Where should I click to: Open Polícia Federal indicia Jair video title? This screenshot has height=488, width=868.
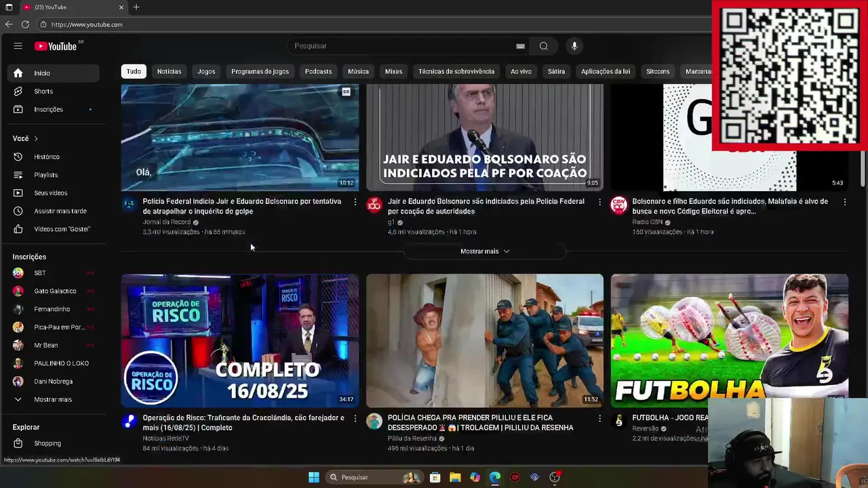[x=242, y=206]
